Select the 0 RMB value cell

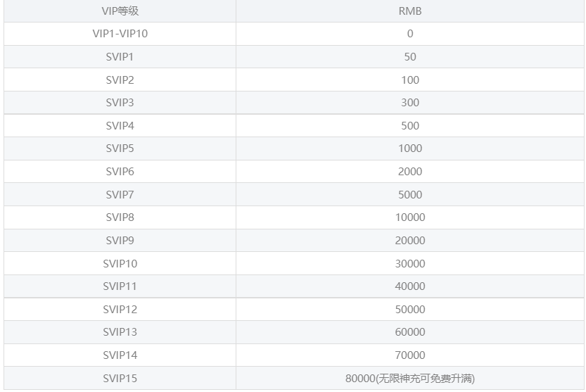[410, 34]
